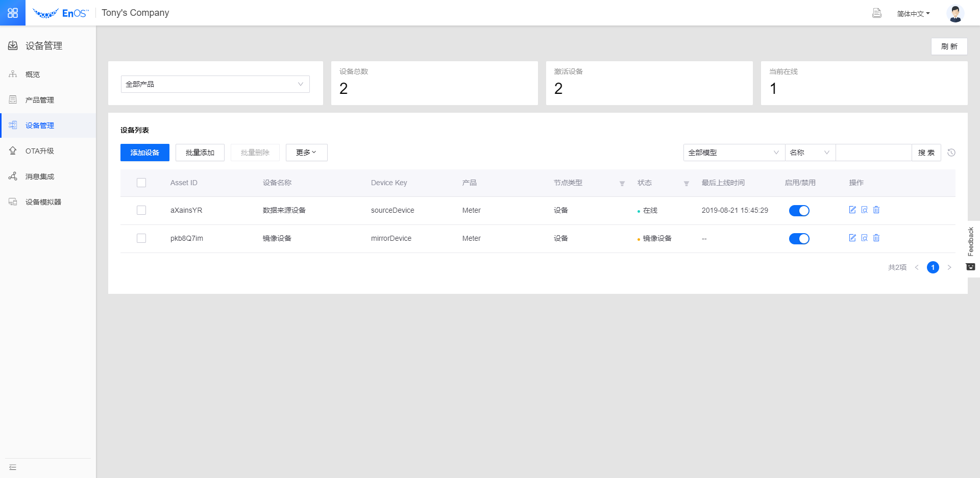This screenshot has width=980, height=478.
Task: Select 设备管理 sidebar item
Action: [x=48, y=125]
